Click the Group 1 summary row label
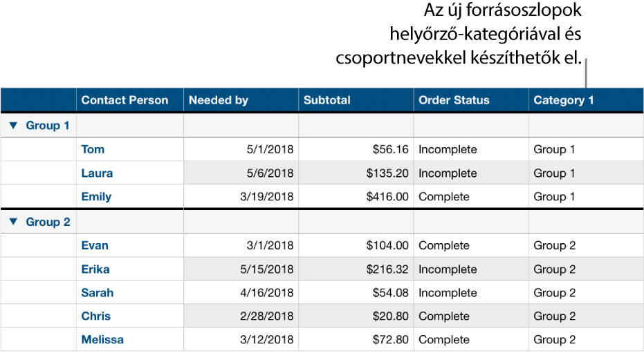 (x=48, y=126)
